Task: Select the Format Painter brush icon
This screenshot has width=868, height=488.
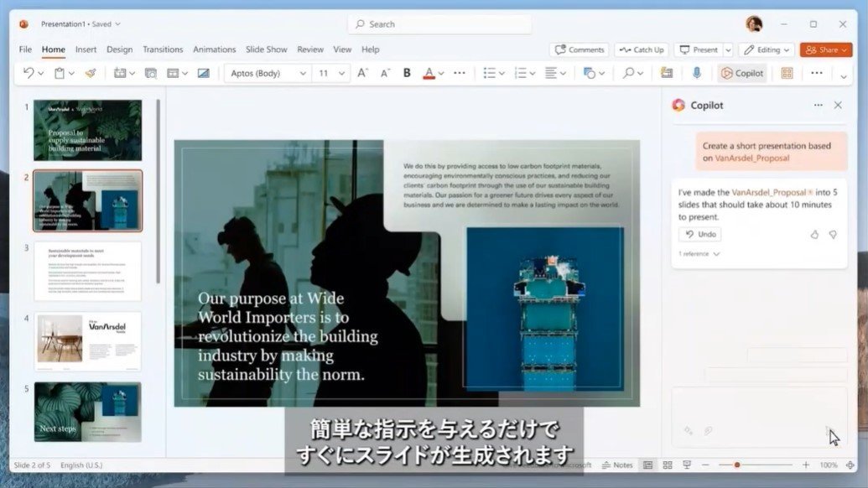Action: (x=91, y=73)
